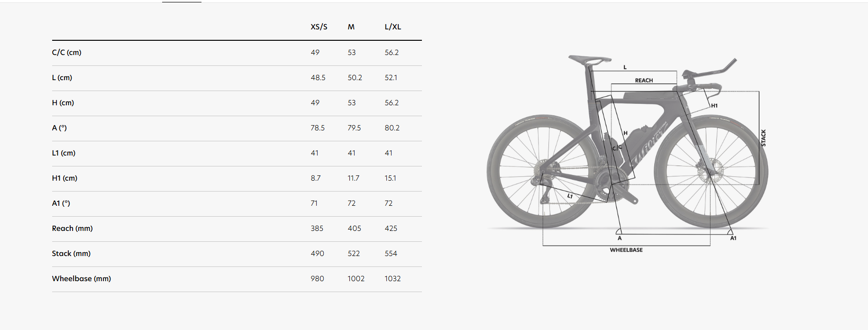This screenshot has height=330, width=868.
Task: Click the 80.2 seat angle value
Action: coord(392,128)
